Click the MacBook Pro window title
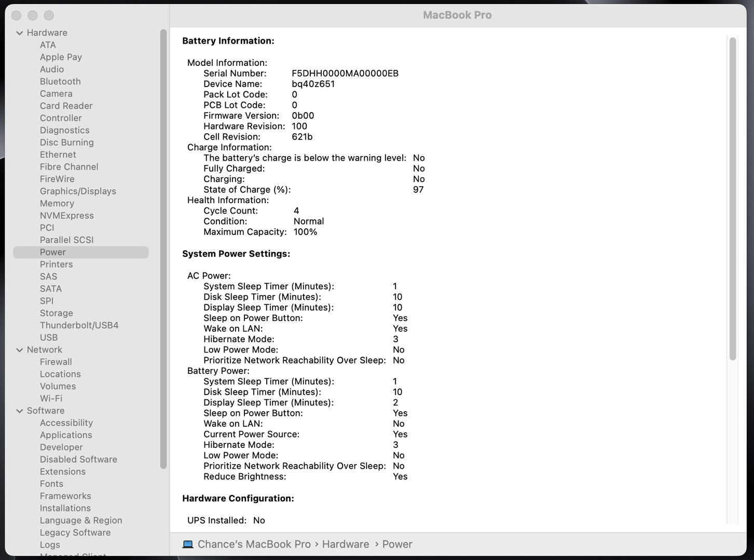Viewport: 754px width, 560px height. click(457, 15)
